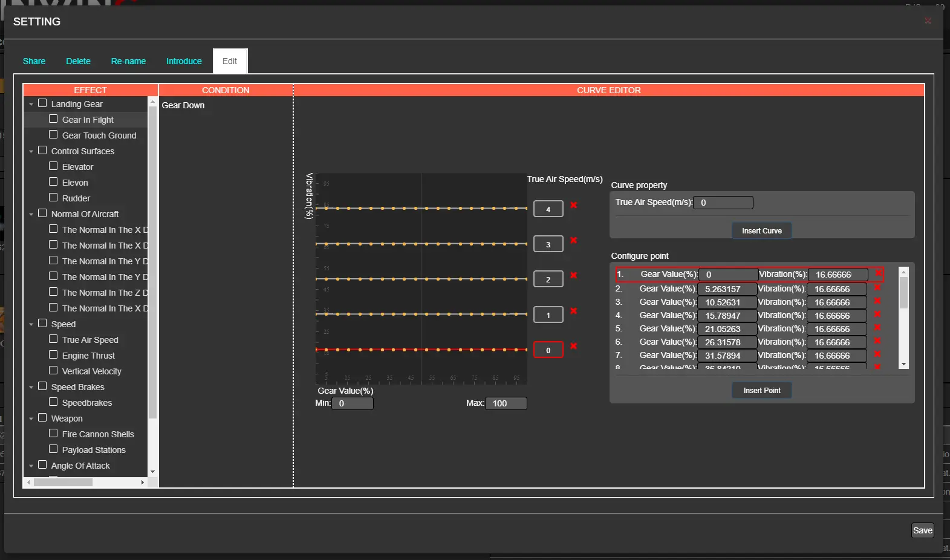Viewport: 950px width, 560px height.
Task: Select curve 1 box
Action: [x=548, y=315]
